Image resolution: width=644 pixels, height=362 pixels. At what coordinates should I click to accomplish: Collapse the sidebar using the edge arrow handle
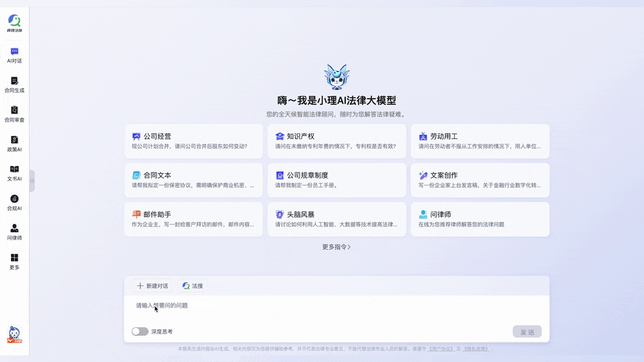(x=32, y=181)
